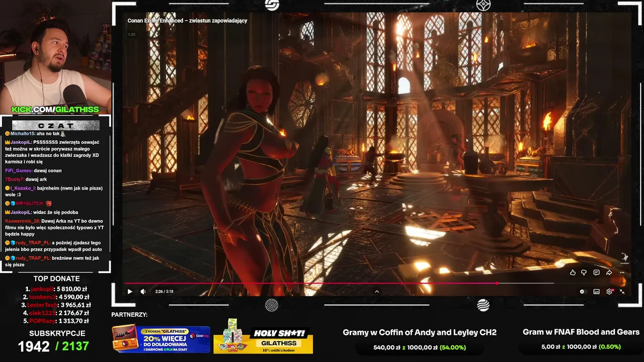Open the CaseHug 20% WIĘCEJ partner banner

click(161, 339)
